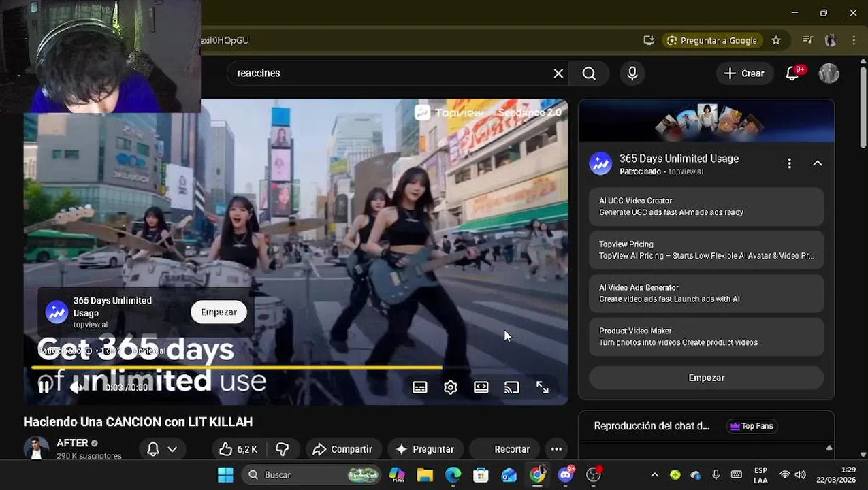Click the 365 Days Unlimited Usage panel title
The image size is (868, 490).
coord(679,159)
